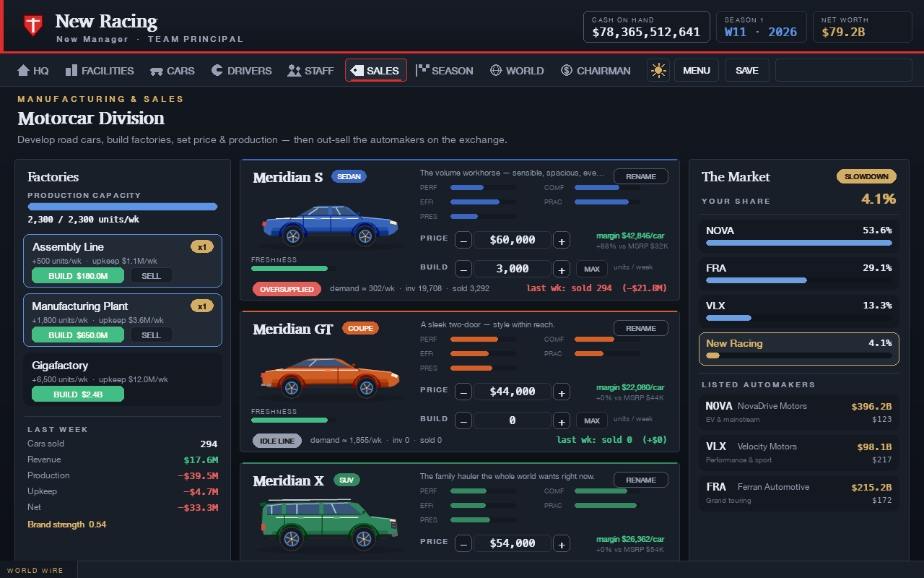924x578 pixels.
Task: Select the Sales tab
Action: coord(375,70)
